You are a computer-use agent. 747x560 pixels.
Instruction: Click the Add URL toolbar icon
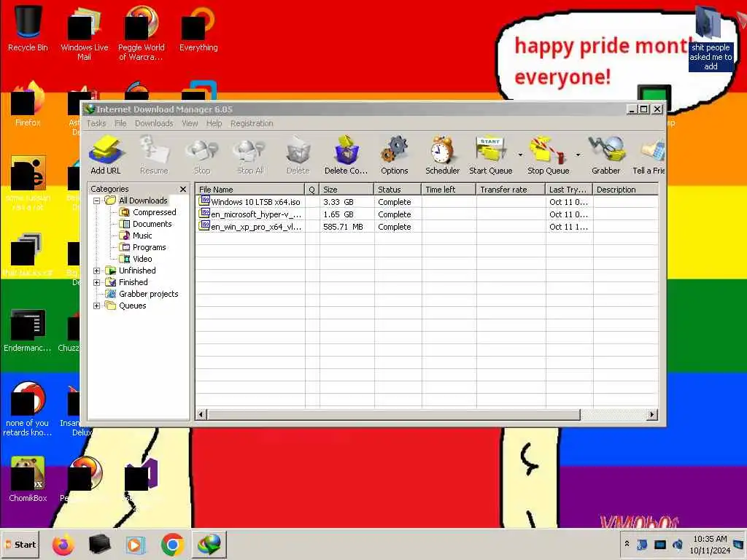[106, 155]
